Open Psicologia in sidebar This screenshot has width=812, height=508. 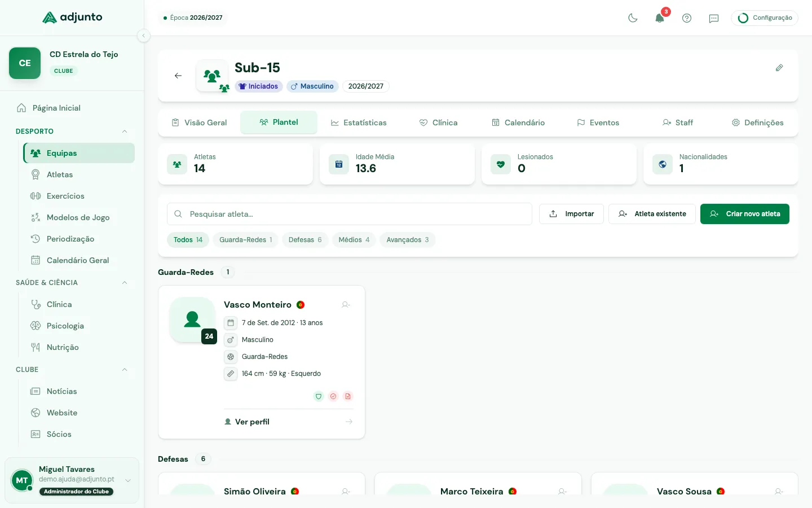click(x=79, y=326)
